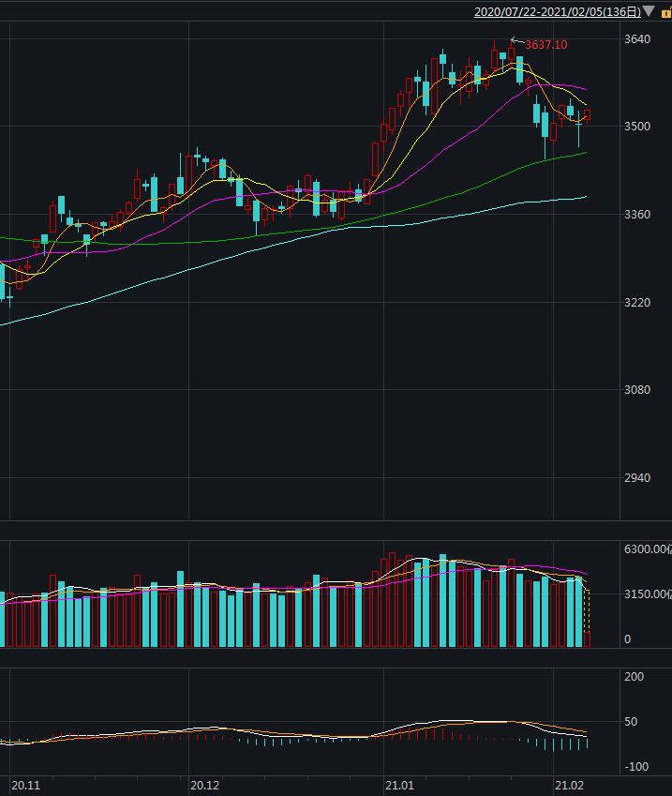Click the 3080 price axis label

(x=637, y=390)
